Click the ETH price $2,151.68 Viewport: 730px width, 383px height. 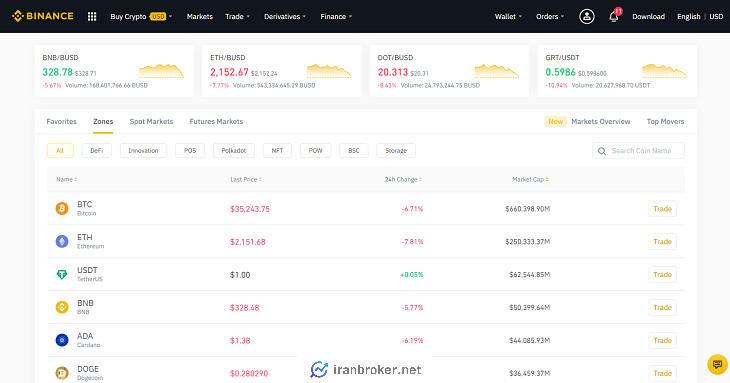click(x=248, y=242)
